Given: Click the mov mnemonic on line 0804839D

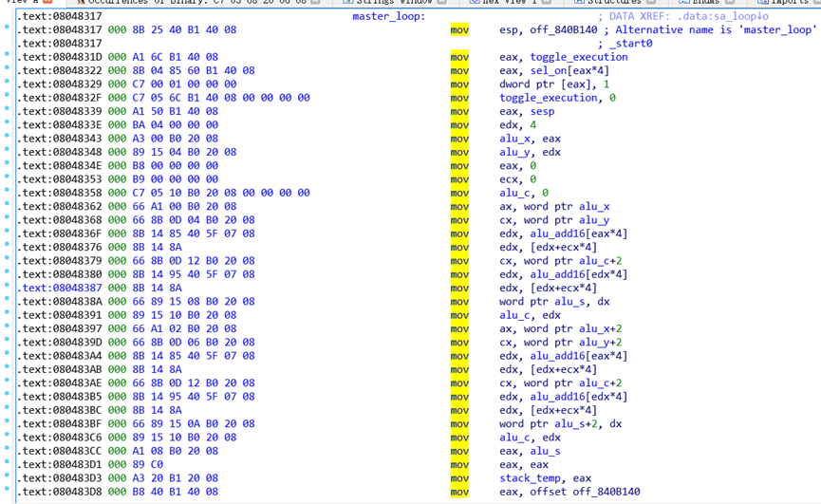Looking at the screenshot, I should pyautogui.click(x=459, y=343).
